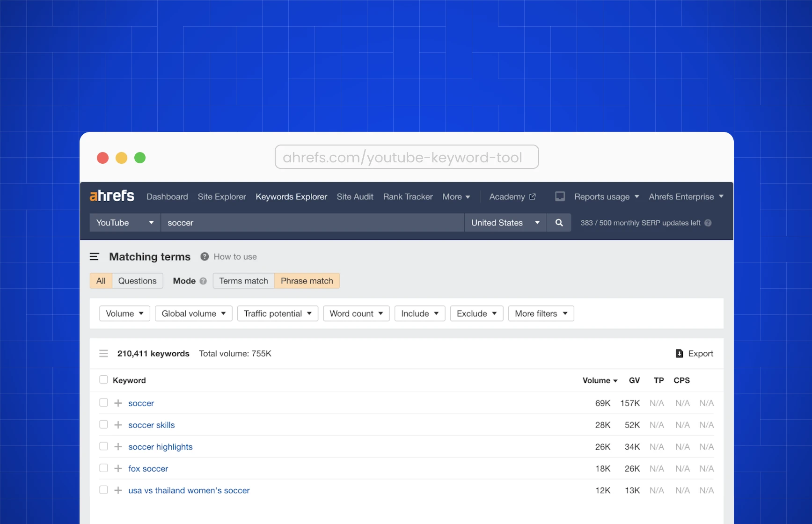Open 'usa vs thailand women's soccer' link
This screenshot has height=524, width=812.
(189, 490)
